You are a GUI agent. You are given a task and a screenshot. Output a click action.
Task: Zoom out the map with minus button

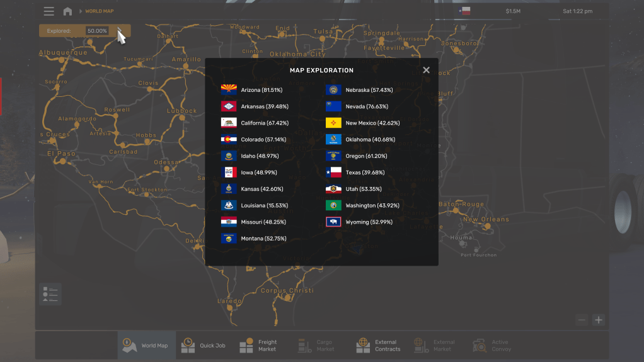[582, 320]
